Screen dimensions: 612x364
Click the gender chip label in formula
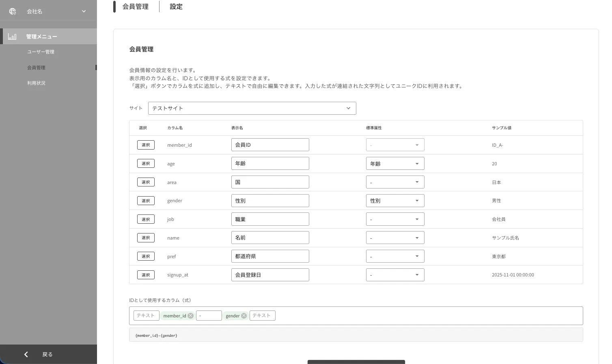click(x=233, y=316)
